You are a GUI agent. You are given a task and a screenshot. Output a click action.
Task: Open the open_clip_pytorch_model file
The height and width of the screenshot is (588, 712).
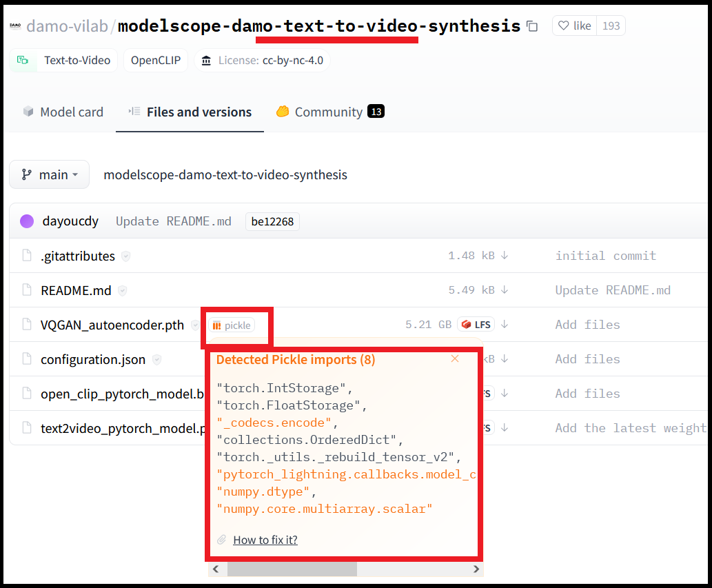tap(122, 394)
